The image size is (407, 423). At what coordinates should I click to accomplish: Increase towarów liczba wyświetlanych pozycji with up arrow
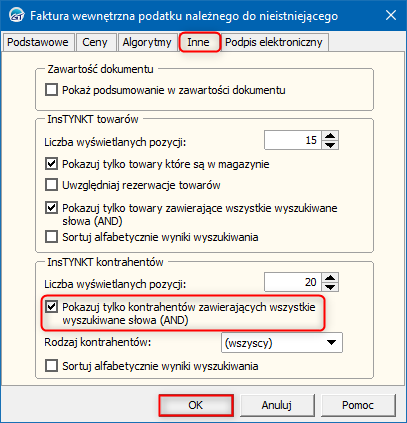(330, 135)
